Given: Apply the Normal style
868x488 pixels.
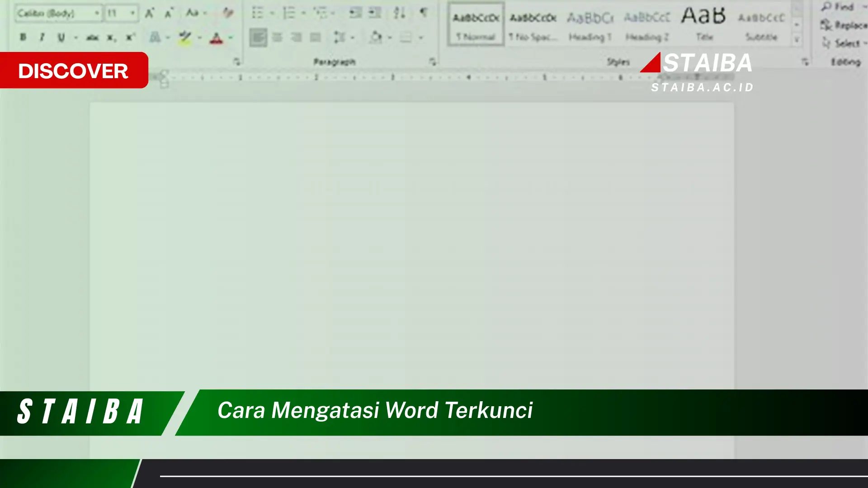Looking at the screenshot, I should (476, 24).
